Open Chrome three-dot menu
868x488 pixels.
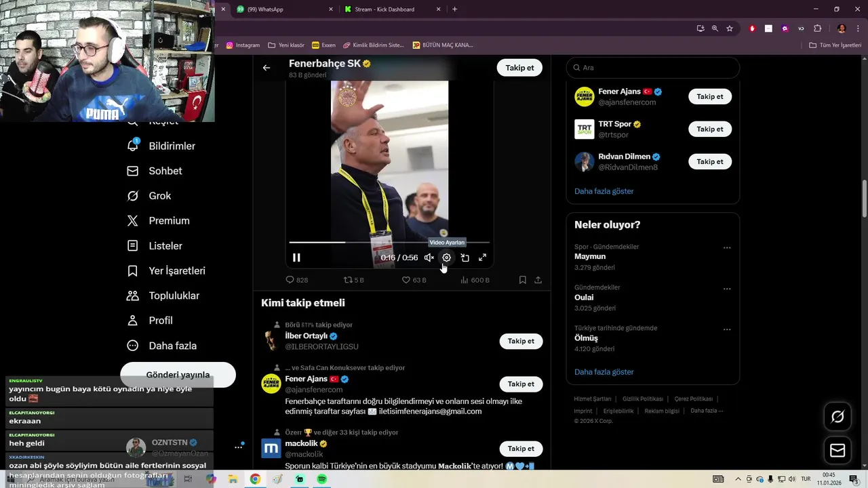click(858, 28)
